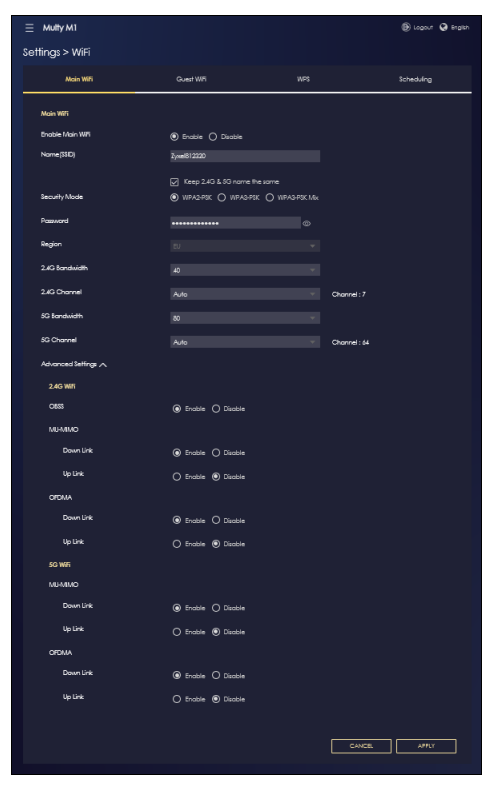Viewport: 502px width, 795px height.
Task: Select Disable for Enable Main WiFi
Action: [213, 136]
